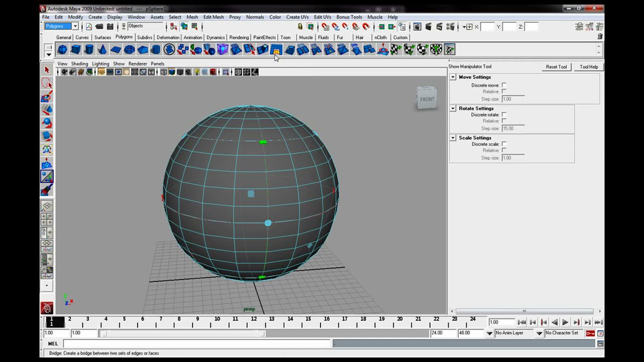The width and height of the screenshot is (644, 362).
Task: Click the range slider bar
Action: tap(182, 333)
